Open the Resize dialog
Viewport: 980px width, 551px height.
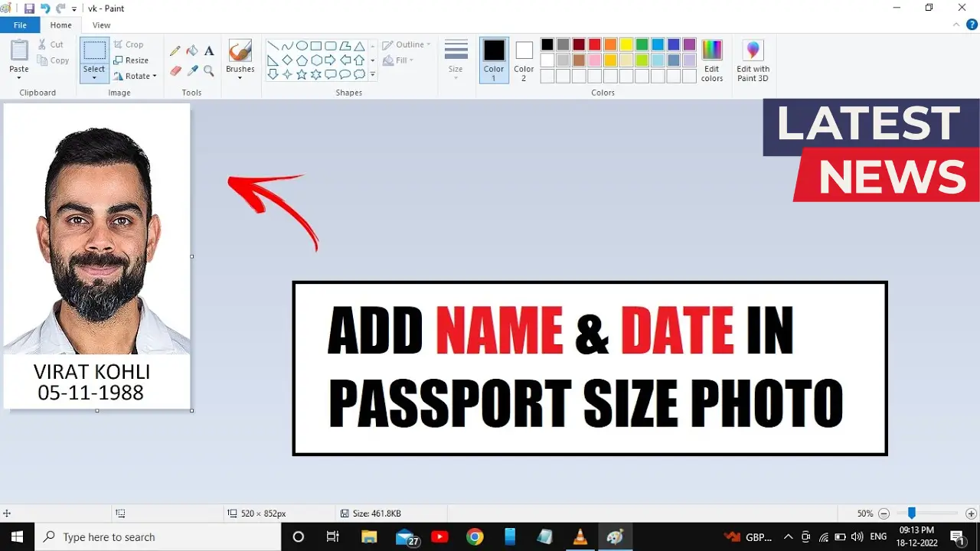coord(131,60)
